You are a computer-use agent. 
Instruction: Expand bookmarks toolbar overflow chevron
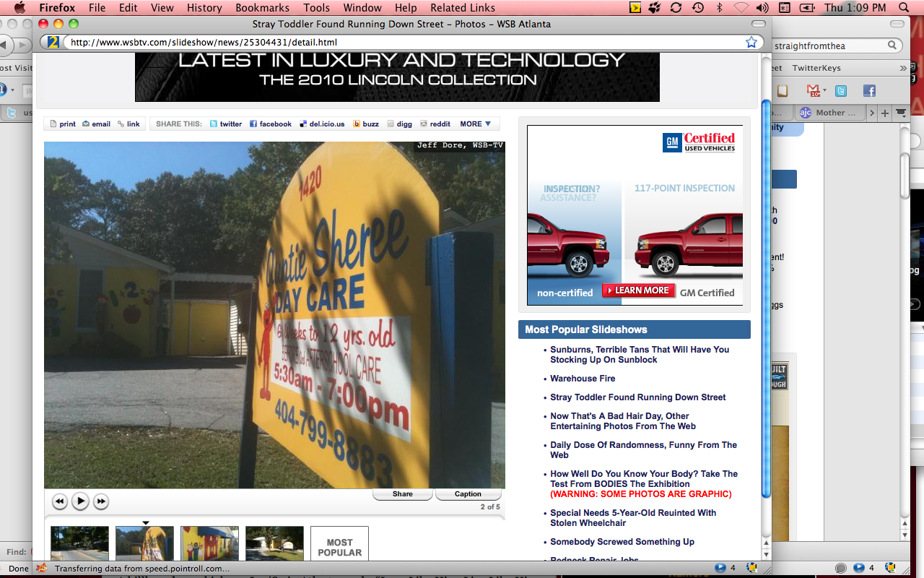tap(902, 68)
